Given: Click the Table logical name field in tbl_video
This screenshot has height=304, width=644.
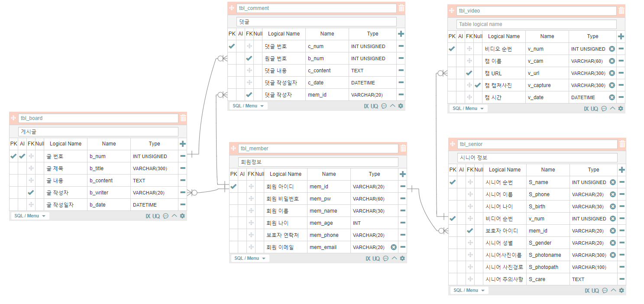Looking at the screenshot, I should point(536,24).
